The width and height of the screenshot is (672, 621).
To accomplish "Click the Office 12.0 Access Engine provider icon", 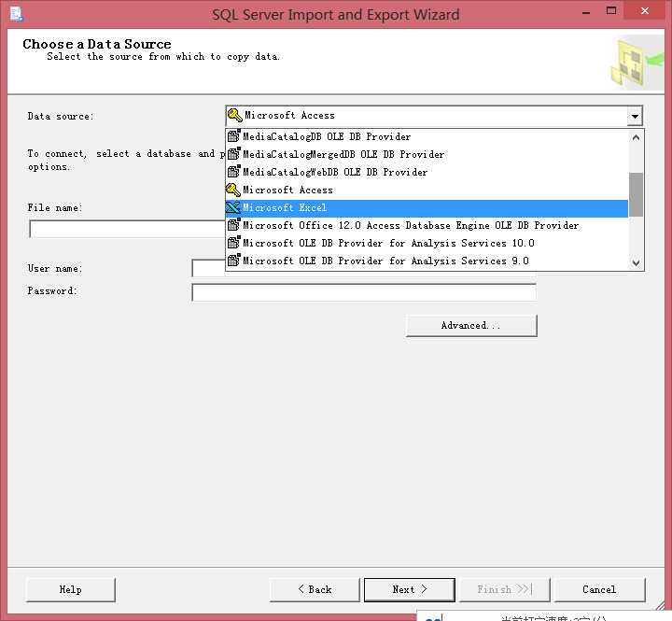I will point(233,225).
